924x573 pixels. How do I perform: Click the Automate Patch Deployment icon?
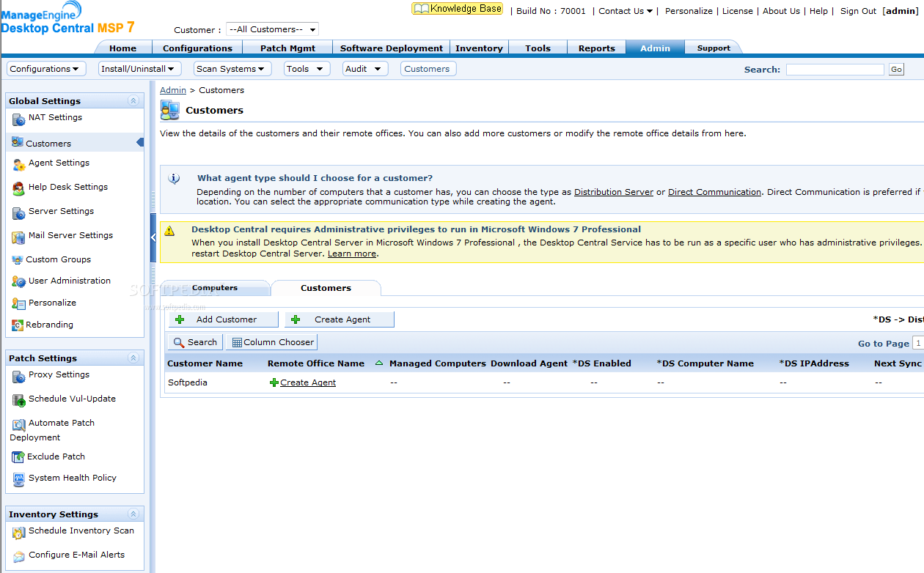[19, 424]
